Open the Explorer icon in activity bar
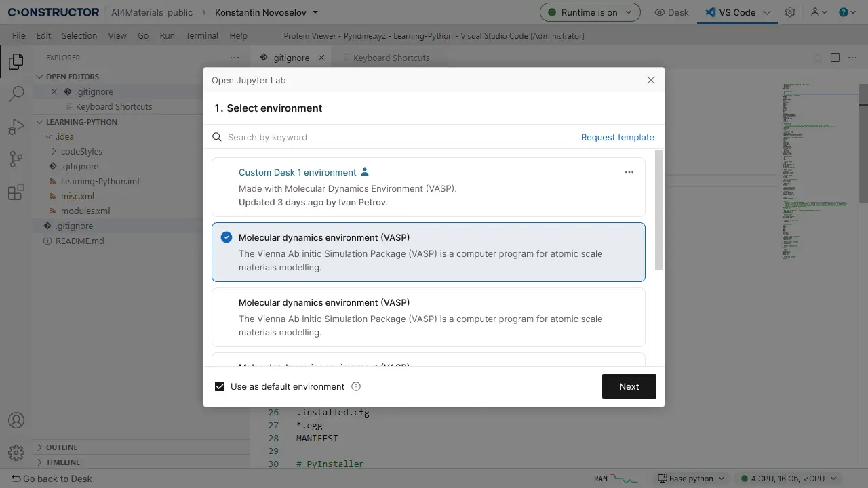868x488 pixels. click(16, 62)
